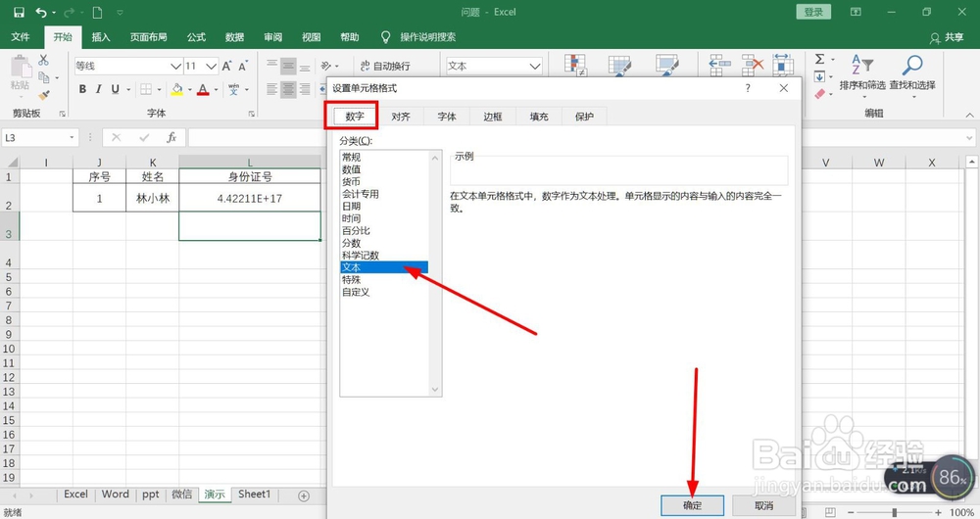The width and height of the screenshot is (980, 519).
Task: Click the Clear eraser icon
Action: coord(819,94)
